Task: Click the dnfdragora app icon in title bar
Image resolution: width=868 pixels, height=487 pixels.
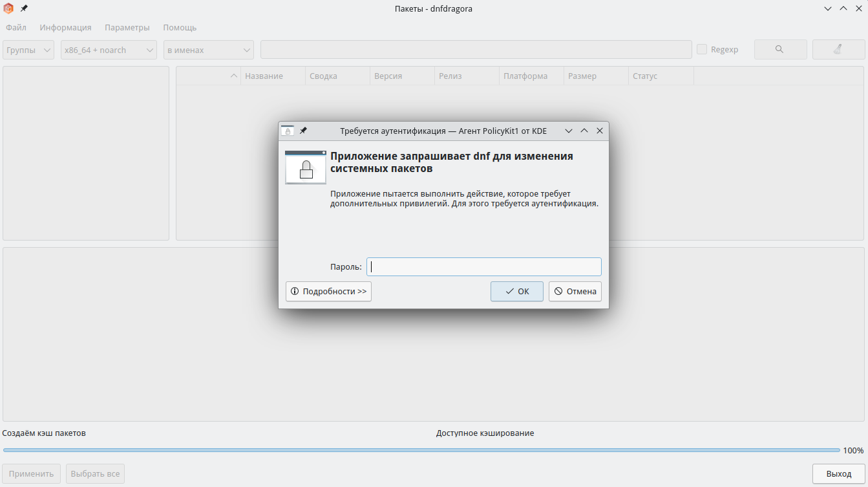Action: pos(8,8)
